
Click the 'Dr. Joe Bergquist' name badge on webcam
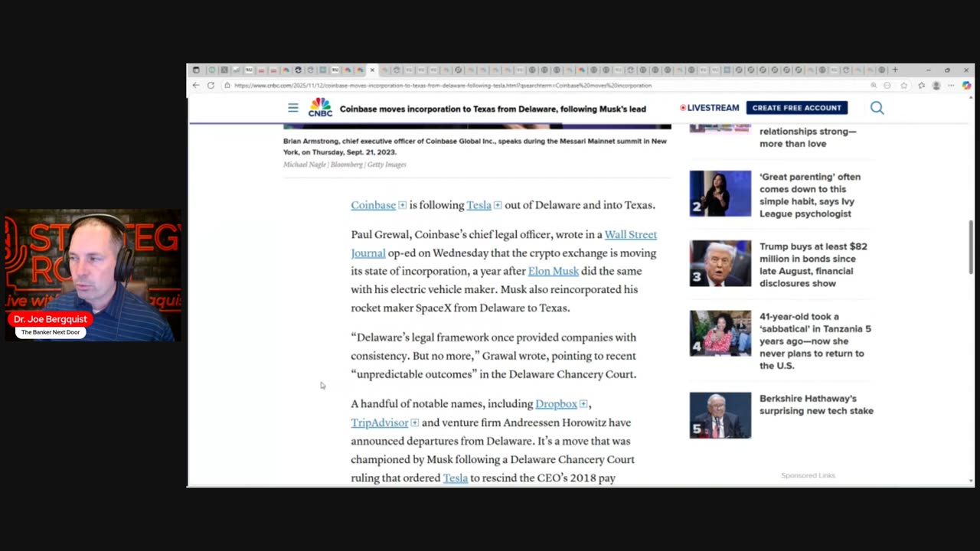point(51,319)
